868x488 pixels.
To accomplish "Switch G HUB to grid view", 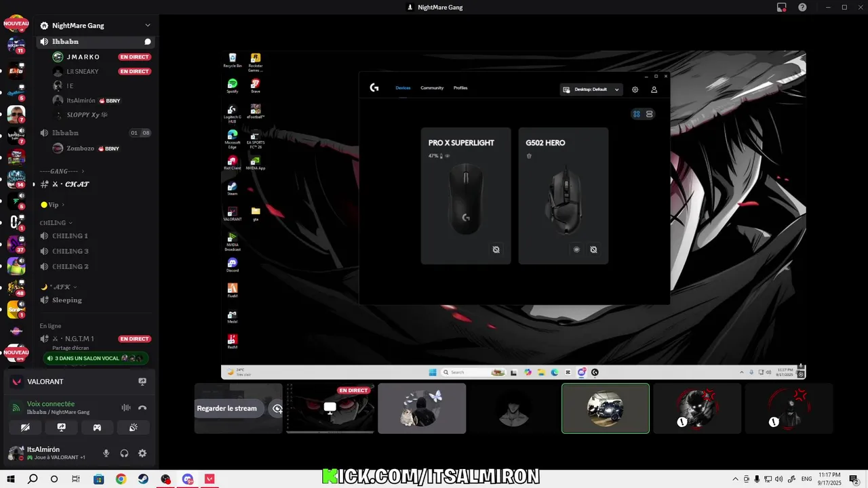I will click(x=637, y=114).
